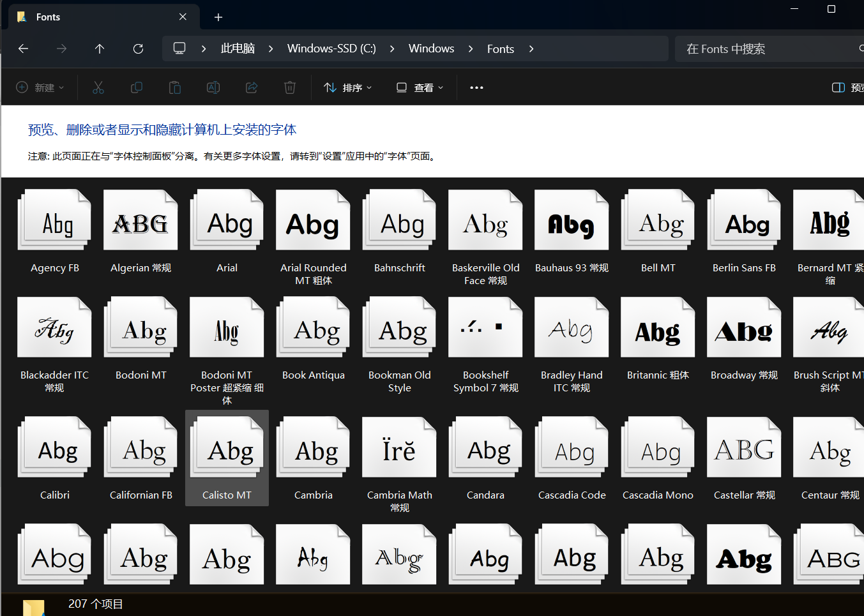Expand chevron before 此电脑 breadcrumb

pos(204,49)
